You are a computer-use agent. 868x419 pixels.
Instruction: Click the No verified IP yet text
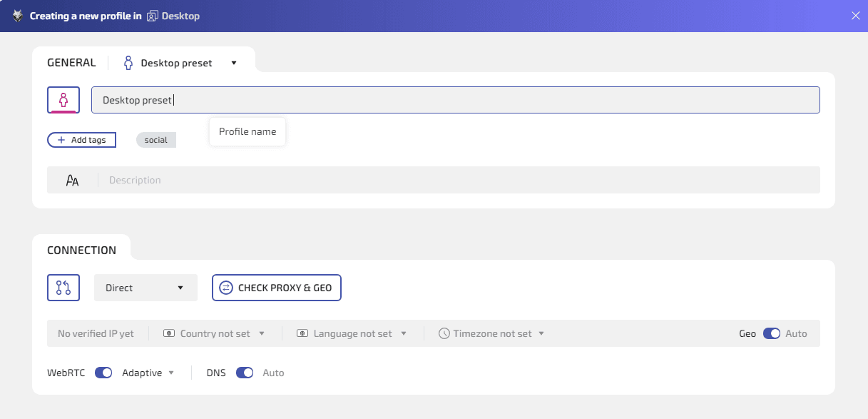[96, 333]
